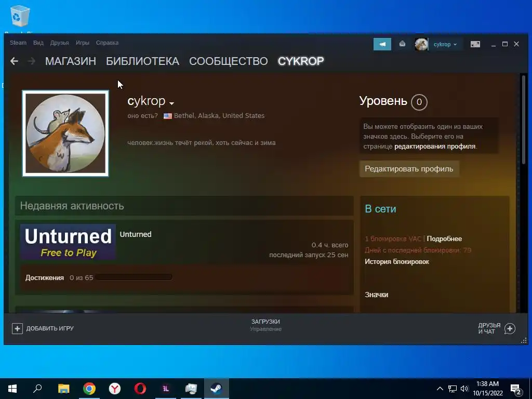Click the window resize grip corner

pyautogui.click(x=524, y=340)
